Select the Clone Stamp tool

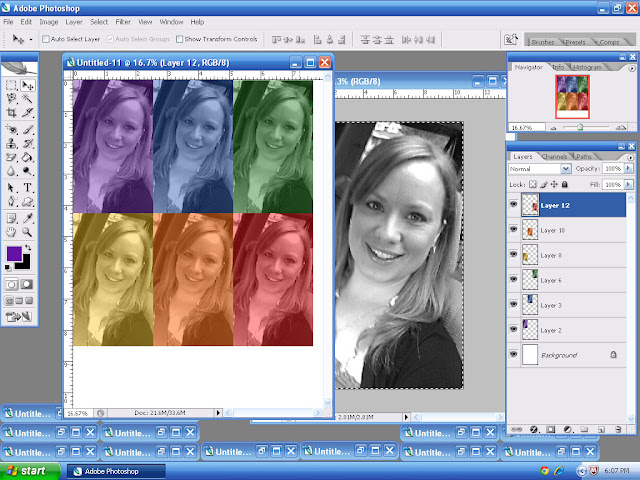point(11,143)
